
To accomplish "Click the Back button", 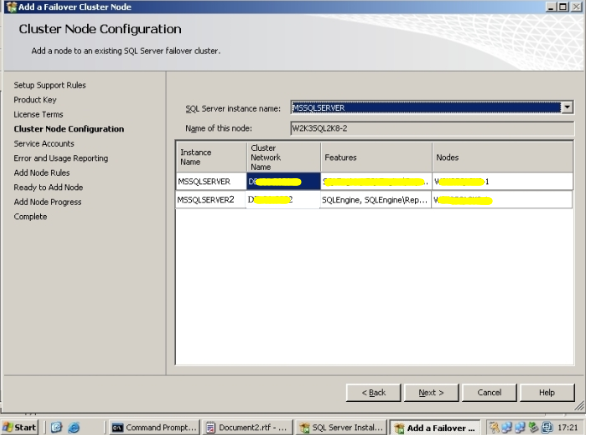I will [x=373, y=392].
